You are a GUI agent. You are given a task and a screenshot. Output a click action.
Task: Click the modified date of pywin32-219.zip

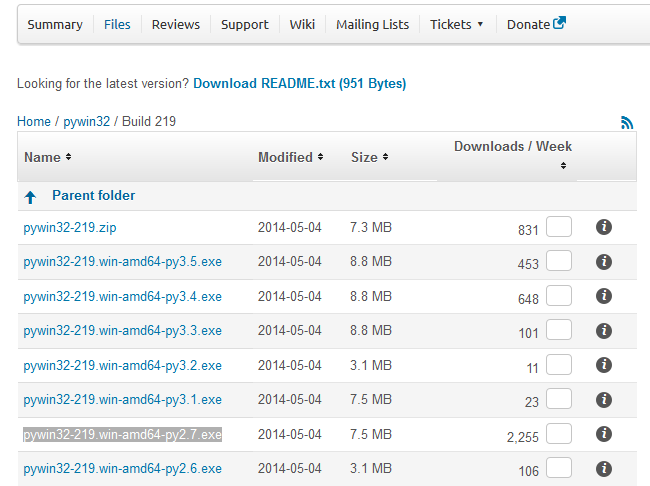pyautogui.click(x=289, y=227)
